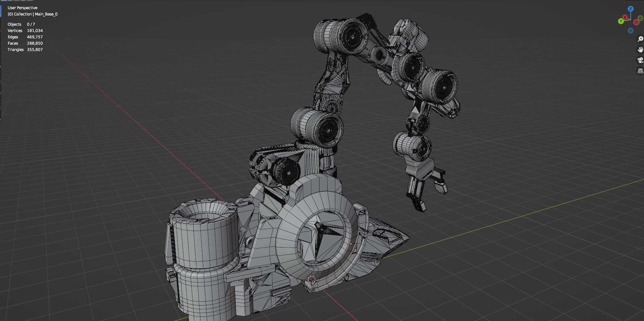Toggle the camera view icon
This screenshot has width=644, height=321.
(x=640, y=60)
